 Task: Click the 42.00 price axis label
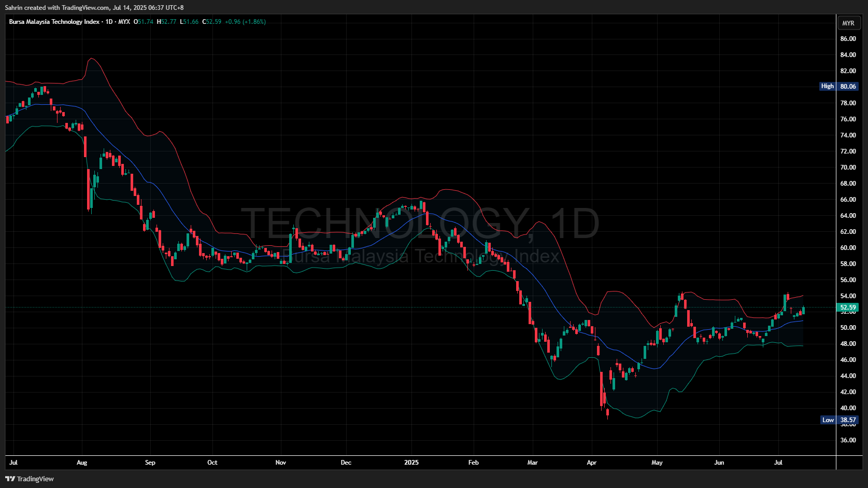pos(848,392)
